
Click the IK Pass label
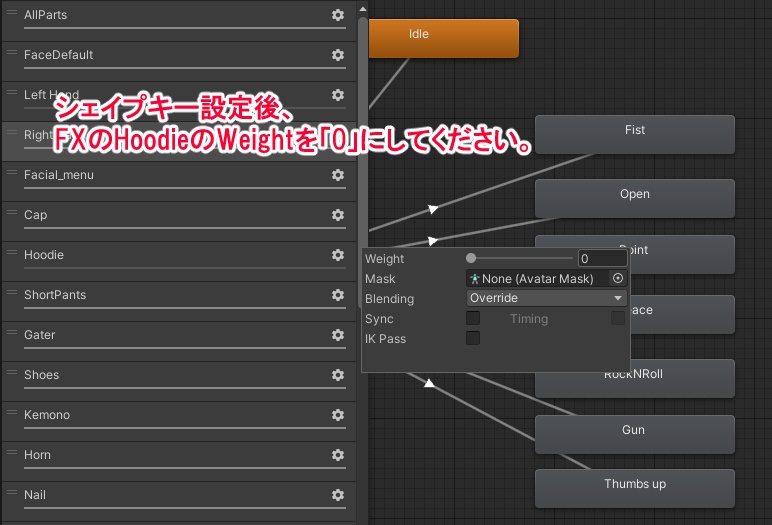click(x=386, y=339)
